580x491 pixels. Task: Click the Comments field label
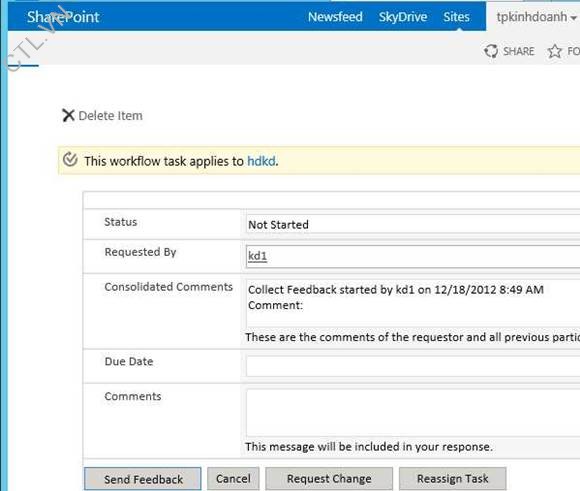(133, 396)
